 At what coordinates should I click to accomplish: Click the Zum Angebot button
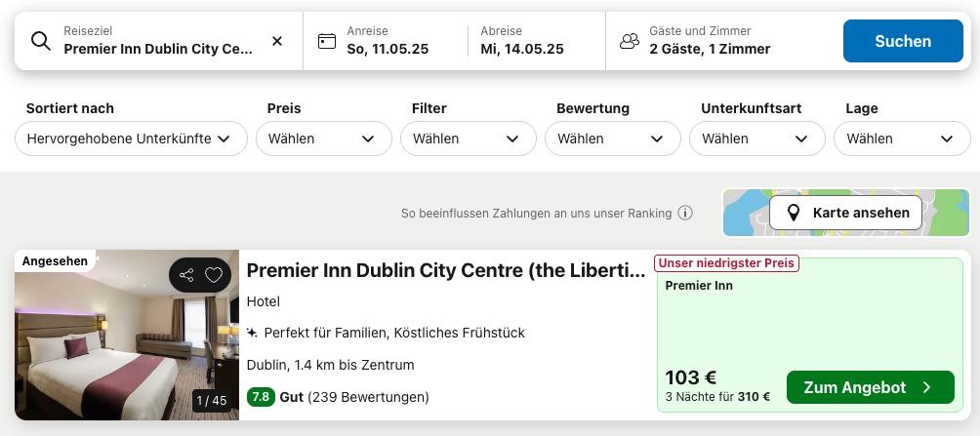point(870,388)
